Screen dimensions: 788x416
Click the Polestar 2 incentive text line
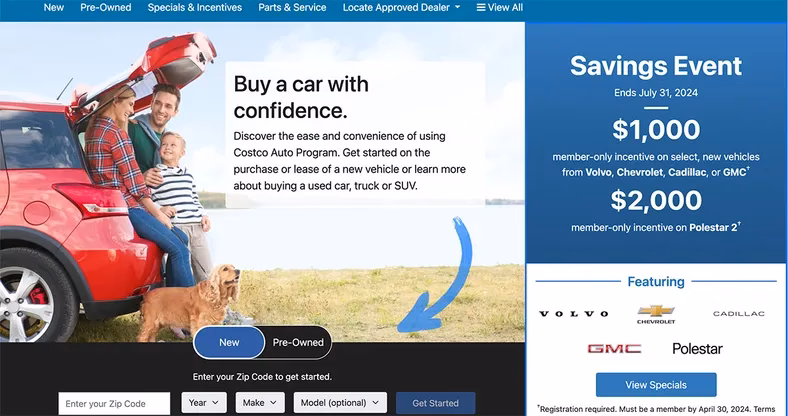[x=656, y=227]
